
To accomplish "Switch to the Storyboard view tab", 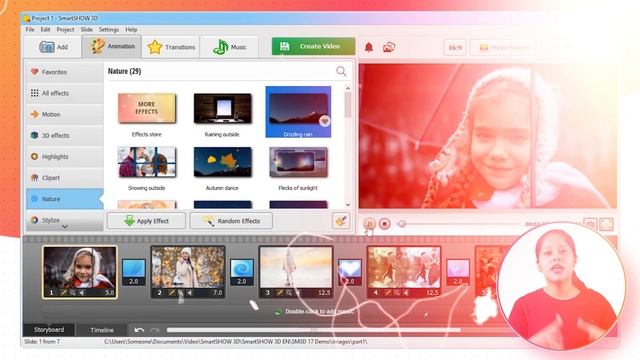I will 49,329.
